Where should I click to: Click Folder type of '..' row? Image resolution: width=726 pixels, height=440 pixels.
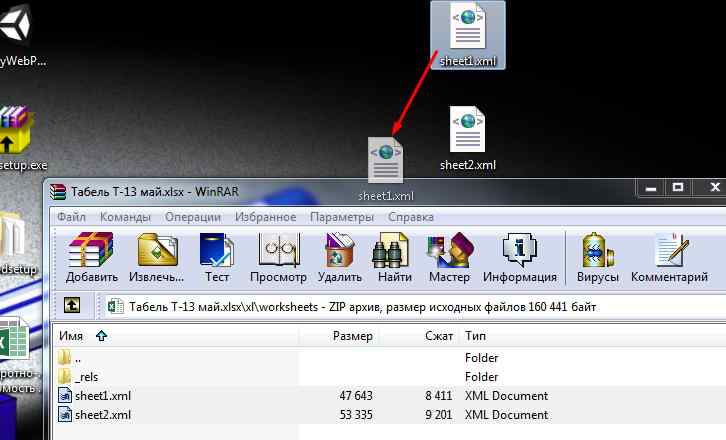482,358
